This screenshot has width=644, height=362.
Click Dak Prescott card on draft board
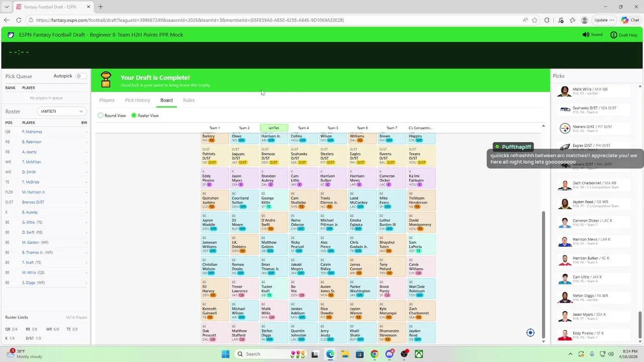215,333
